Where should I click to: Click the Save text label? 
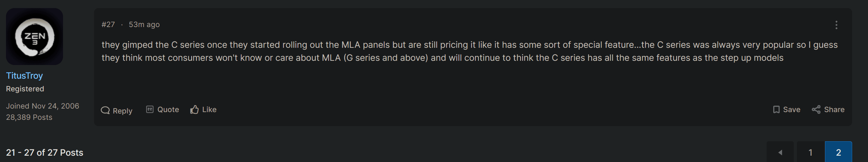[x=792, y=110]
